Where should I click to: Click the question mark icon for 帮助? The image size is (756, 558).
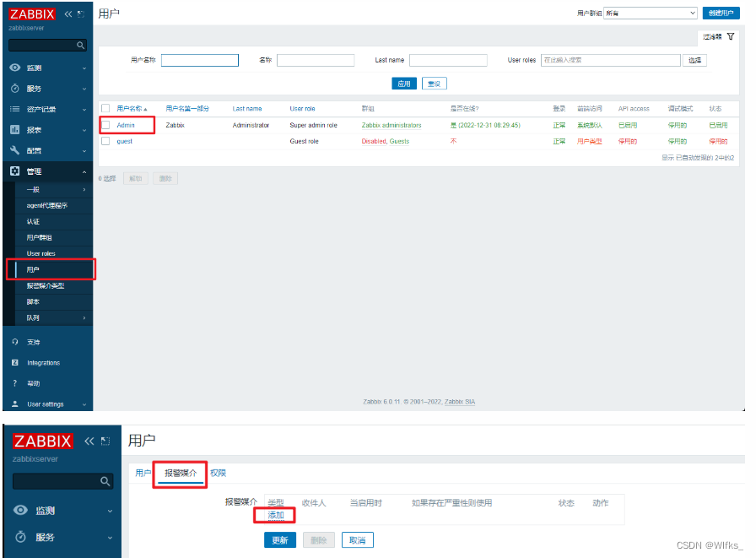[x=15, y=383]
